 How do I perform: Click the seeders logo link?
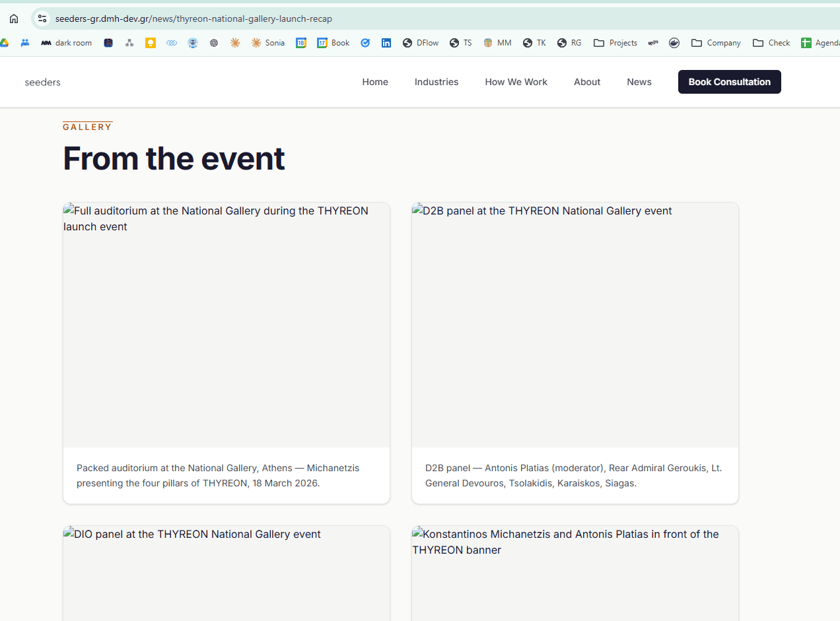(x=42, y=82)
